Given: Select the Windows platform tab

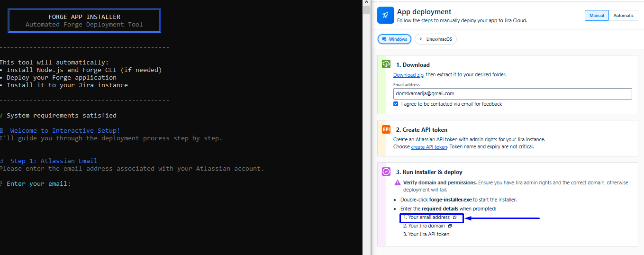Looking at the screenshot, I should click(x=394, y=39).
